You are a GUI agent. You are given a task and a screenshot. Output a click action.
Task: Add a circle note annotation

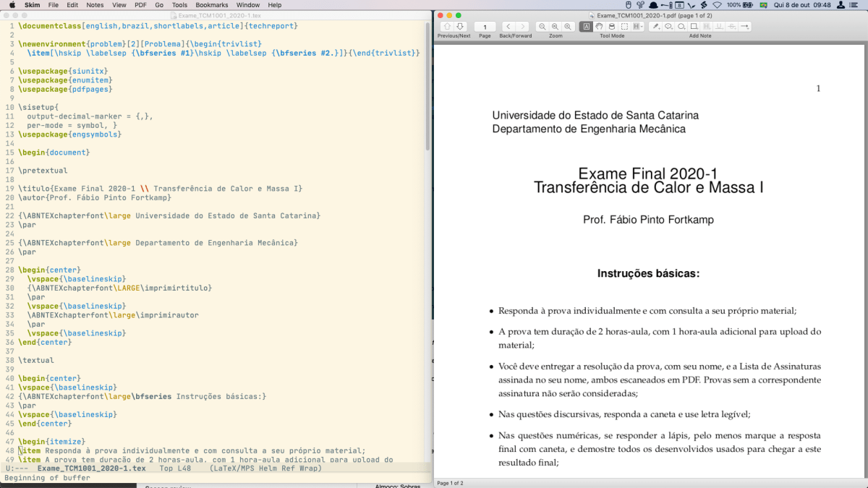681,27
